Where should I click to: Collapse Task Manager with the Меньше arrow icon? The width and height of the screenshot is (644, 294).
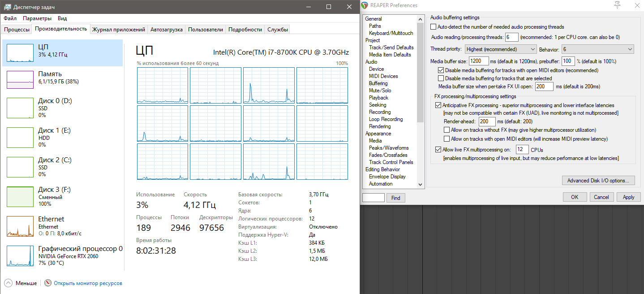click(9, 283)
